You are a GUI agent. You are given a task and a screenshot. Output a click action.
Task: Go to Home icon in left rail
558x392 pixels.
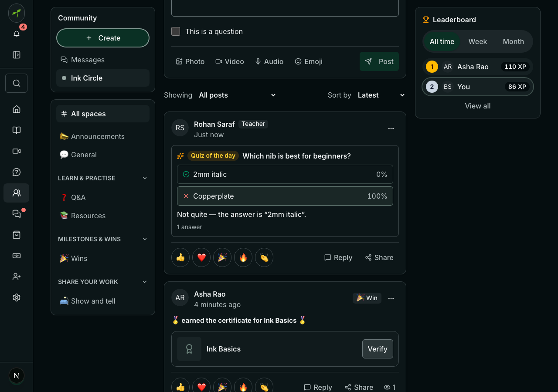coord(17,109)
